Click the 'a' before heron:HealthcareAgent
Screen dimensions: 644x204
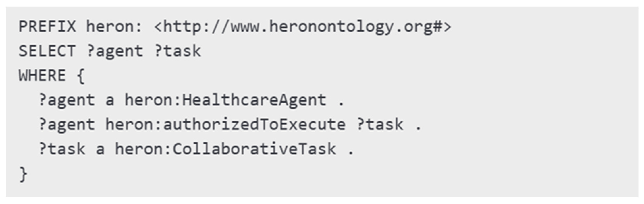pos(110,101)
